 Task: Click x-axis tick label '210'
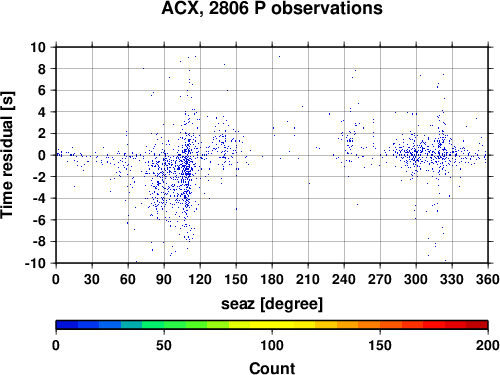click(x=308, y=279)
